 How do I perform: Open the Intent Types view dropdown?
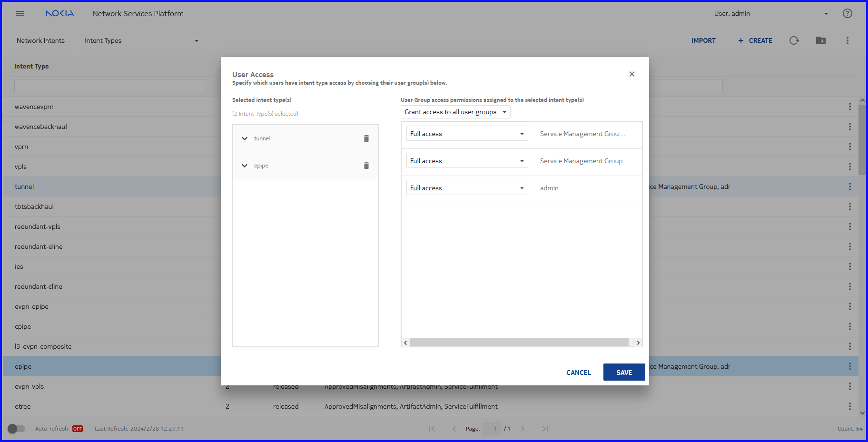click(x=141, y=40)
